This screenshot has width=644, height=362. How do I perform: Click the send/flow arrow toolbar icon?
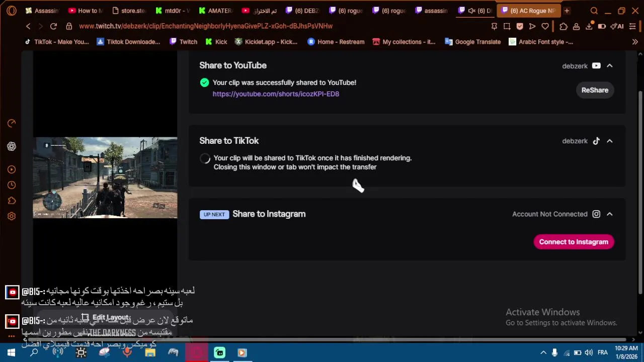pos(532,26)
